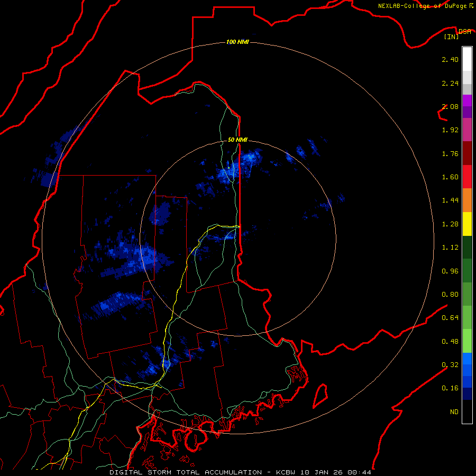Click the 1.76 legend value
Viewport: 476px width, 476px height.
click(x=450, y=153)
